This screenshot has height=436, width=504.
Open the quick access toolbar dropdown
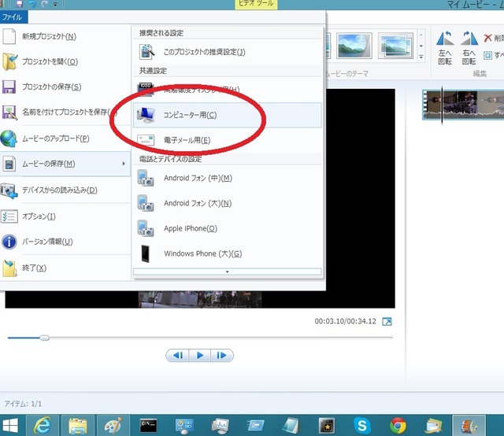point(55,4)
